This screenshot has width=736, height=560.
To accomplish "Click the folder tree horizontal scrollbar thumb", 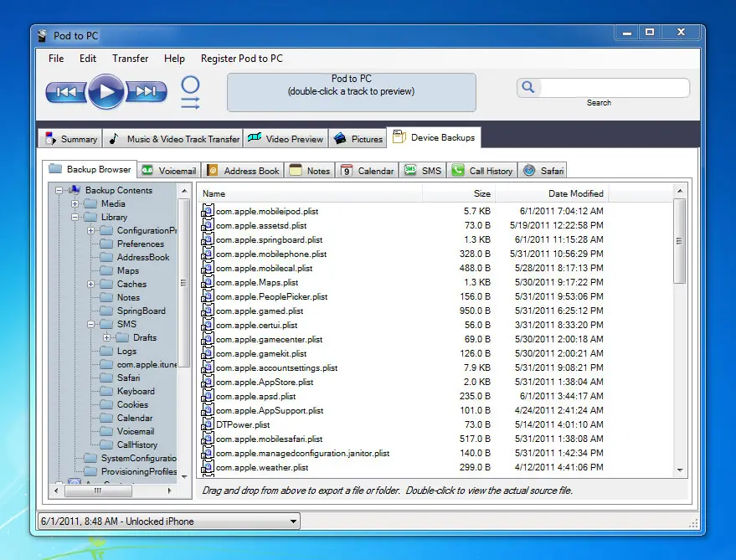I will click(98, 491).
